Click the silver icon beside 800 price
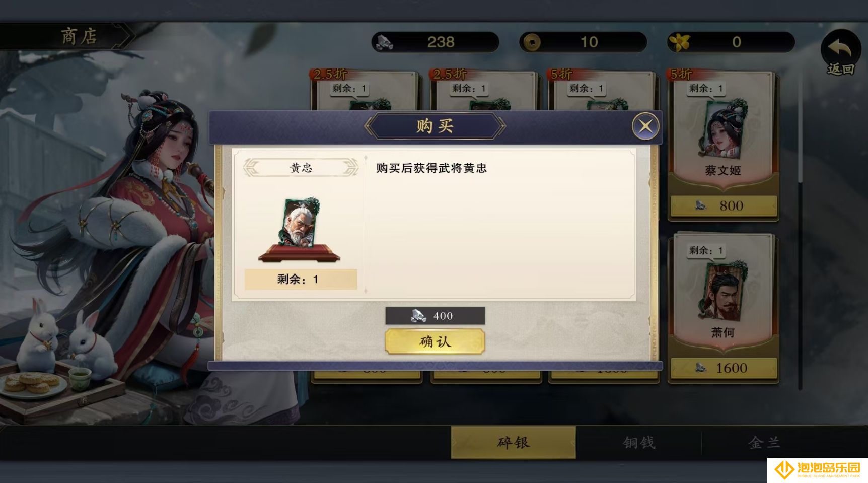Screen dimensions: 868x483 [x=700, y=205]
